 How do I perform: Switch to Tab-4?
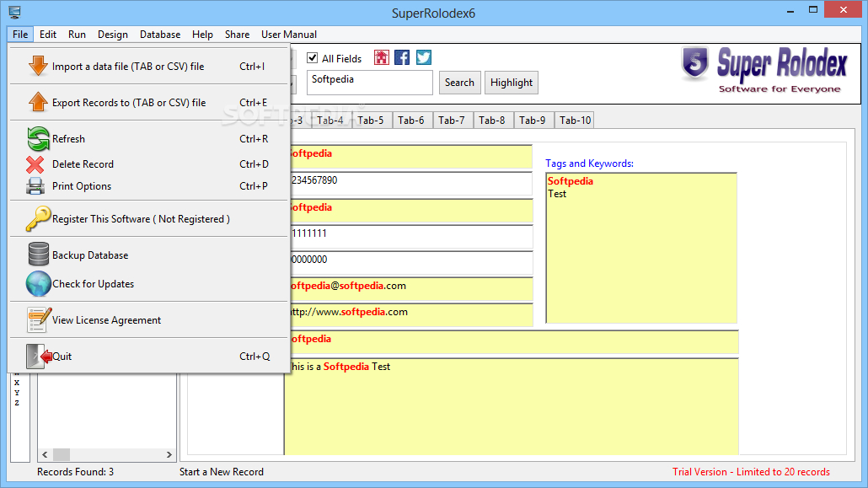coord(330,121)
